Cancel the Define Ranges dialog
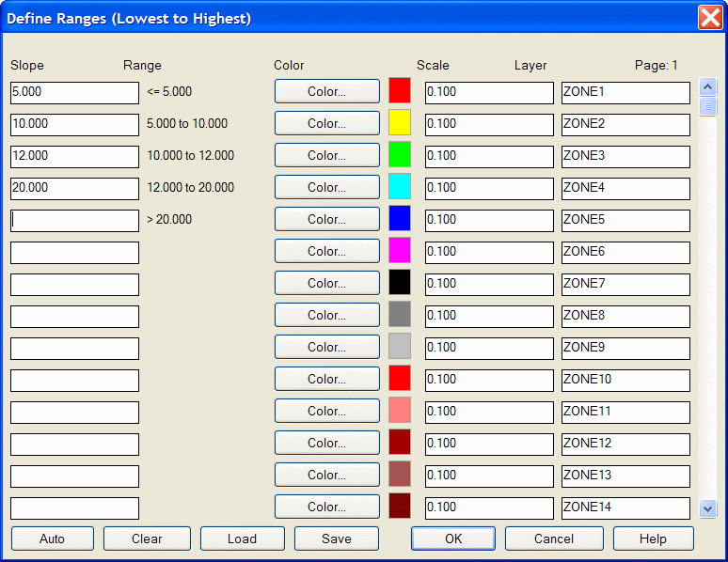Screen dimensions: 728x562 pyautogui.click(x=553, y=539)
